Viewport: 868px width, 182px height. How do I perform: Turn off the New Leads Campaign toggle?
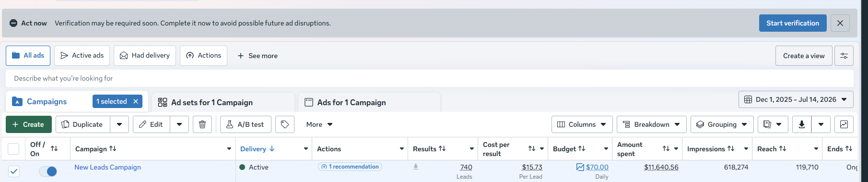tap(48, 171)
